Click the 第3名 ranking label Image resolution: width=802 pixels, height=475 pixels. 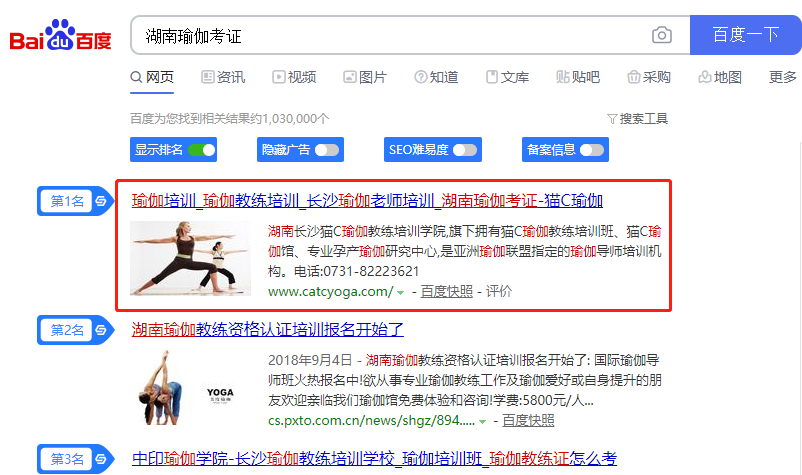pos(67,459)
